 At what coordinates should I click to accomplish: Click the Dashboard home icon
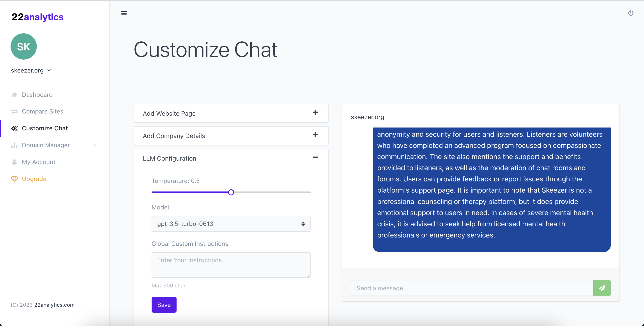(x=14, y=94)
